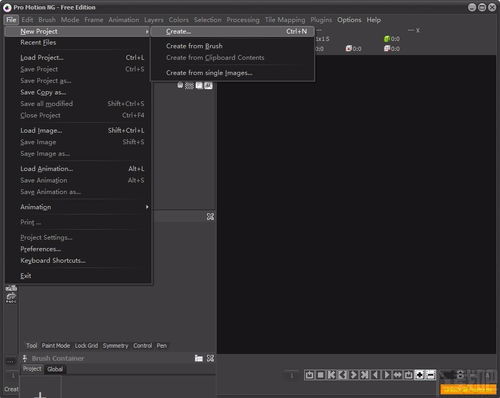Screen dimensions: 500x398
Task: Step to next frame with right triangle
Action: pos(386,375)
